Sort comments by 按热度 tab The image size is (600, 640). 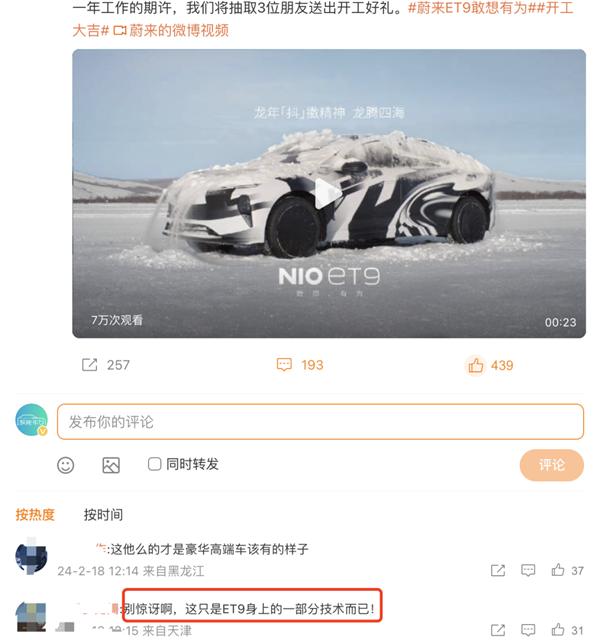click(x=35, y=515)
